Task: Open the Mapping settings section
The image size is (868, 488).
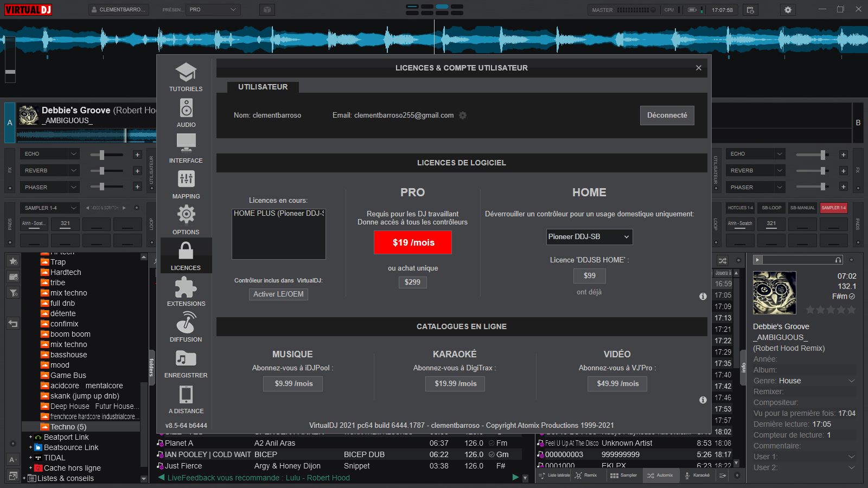Action: tap(186, 184)
